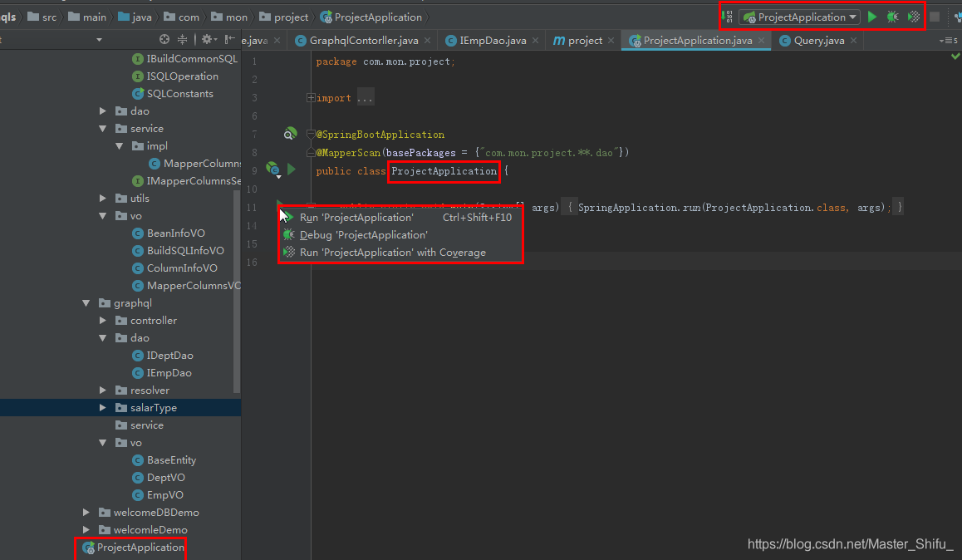Click the build hammer icon left of run configuration
Image resolution: width=962 pixels, height=560 pixels.
pos(728,17)
